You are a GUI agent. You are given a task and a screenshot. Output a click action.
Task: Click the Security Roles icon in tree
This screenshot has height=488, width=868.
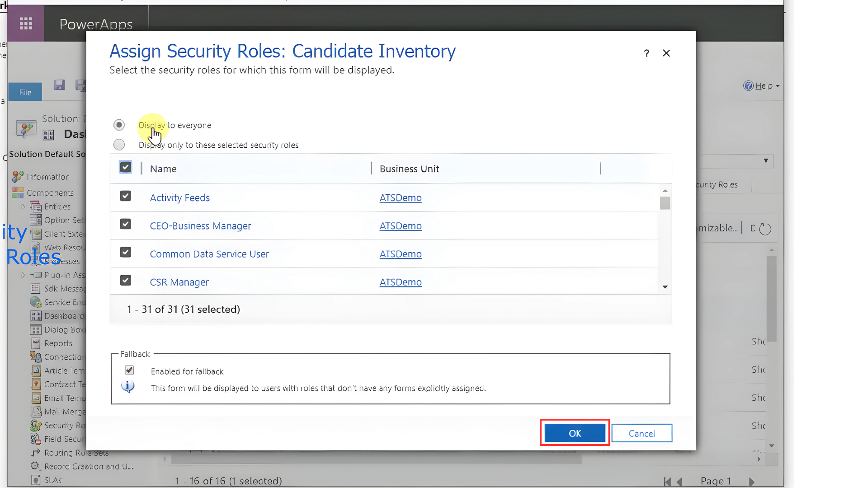(x=36, y=425)
